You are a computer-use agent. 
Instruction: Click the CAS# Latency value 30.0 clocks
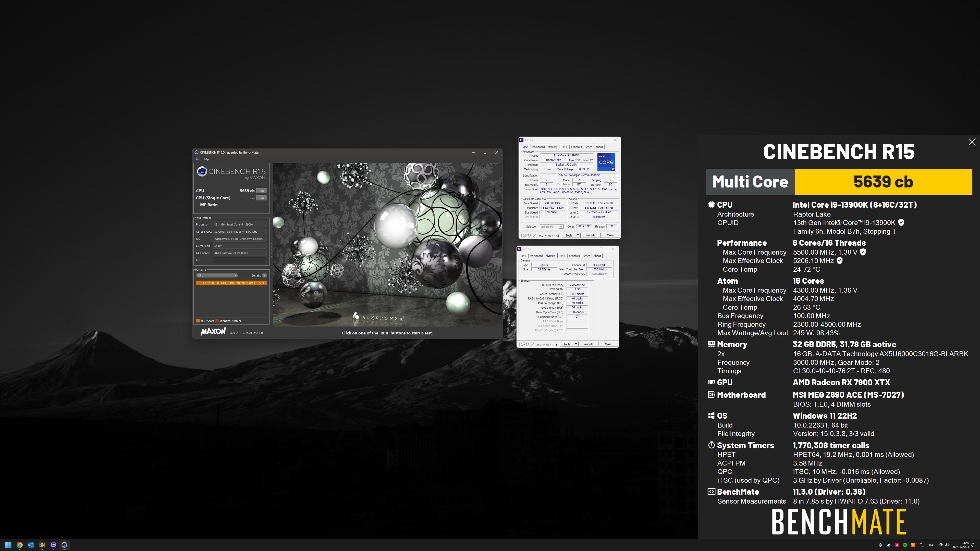pos(577,294)
